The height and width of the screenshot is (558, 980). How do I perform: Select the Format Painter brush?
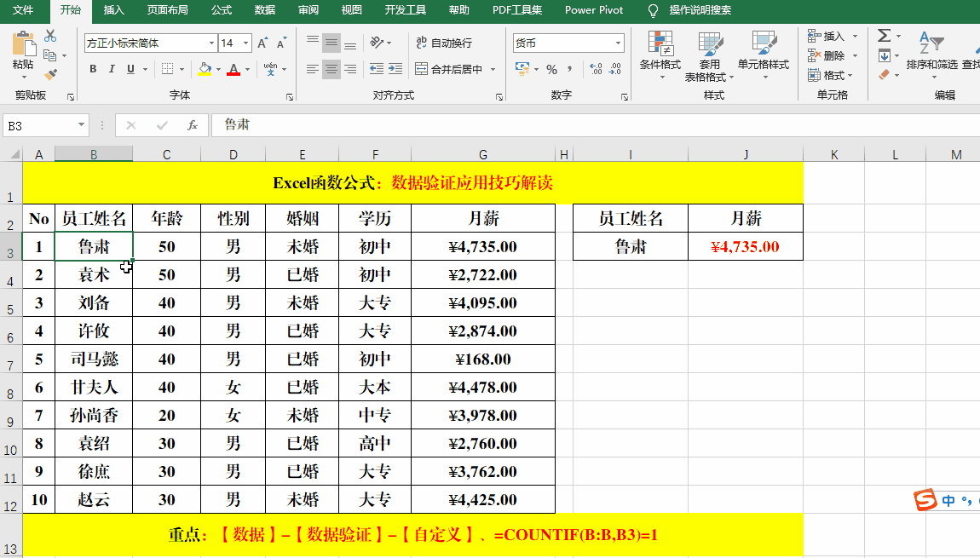(50, 74)
